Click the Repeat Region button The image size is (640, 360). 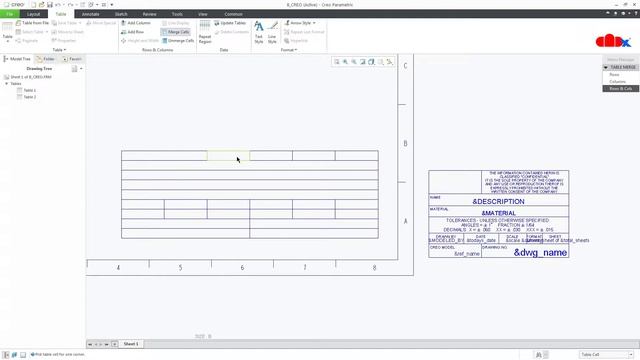coord(205,32)
